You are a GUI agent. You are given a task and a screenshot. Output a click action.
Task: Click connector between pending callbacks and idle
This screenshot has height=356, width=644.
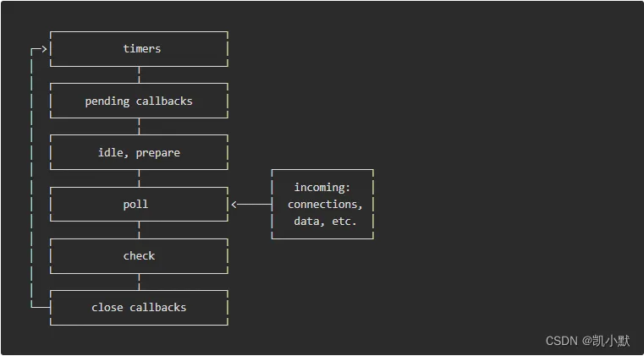click(x=140, y=127)
